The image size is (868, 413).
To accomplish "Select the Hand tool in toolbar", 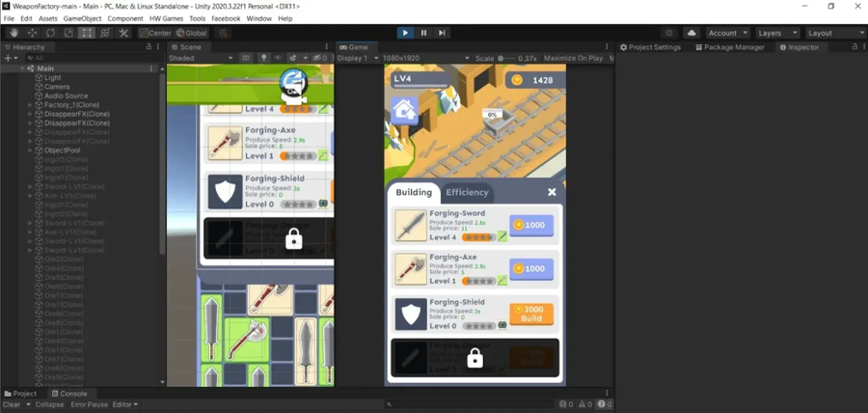I will (14, 33).
